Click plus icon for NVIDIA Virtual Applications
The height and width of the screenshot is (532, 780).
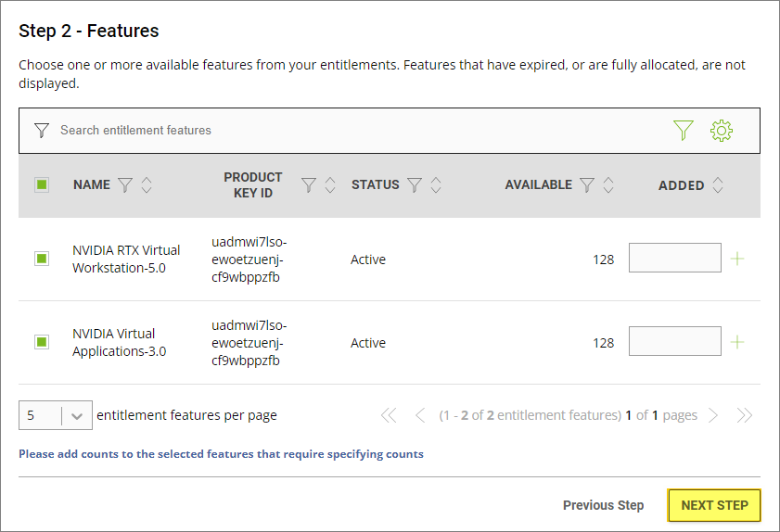737,342
